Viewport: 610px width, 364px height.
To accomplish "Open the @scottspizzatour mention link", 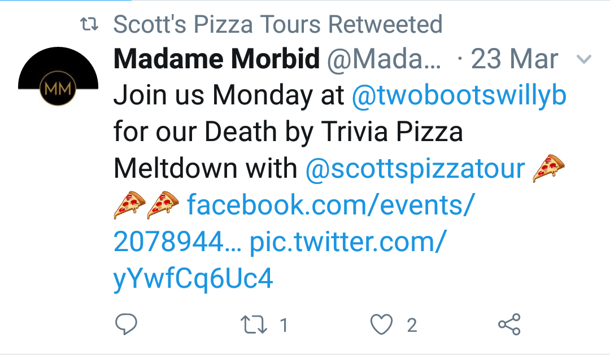I will tap(415, 168).
